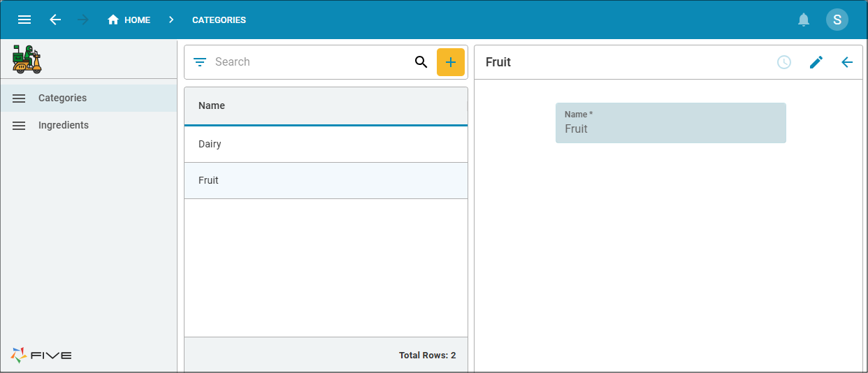Click into the Search input field
The width and height of the screenshot is (868, 373).
311,62
